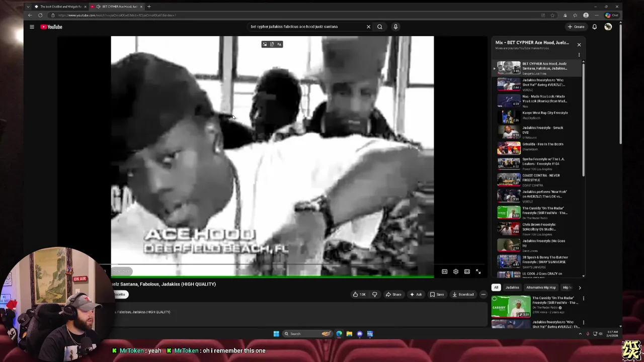Select 'Jadakiss performs New York' in the Mix
This screenshot has height=362, width=644.
pos(536,196)
